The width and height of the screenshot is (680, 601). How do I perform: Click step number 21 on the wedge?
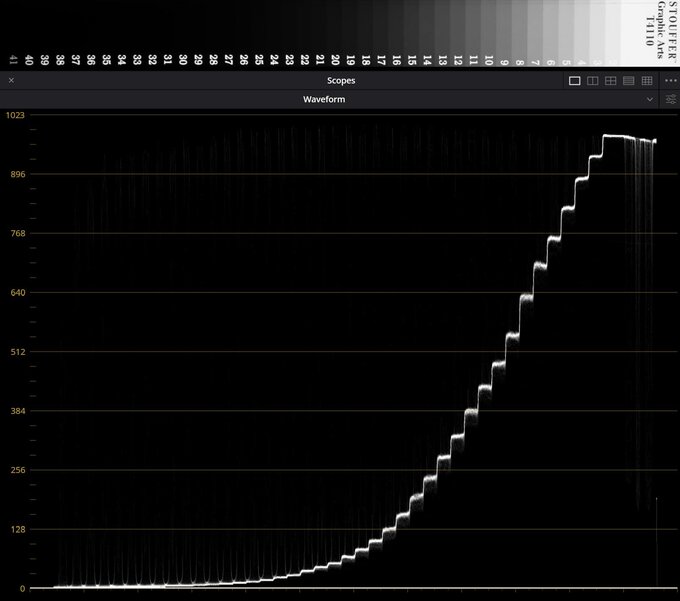[x=320, y=60]
